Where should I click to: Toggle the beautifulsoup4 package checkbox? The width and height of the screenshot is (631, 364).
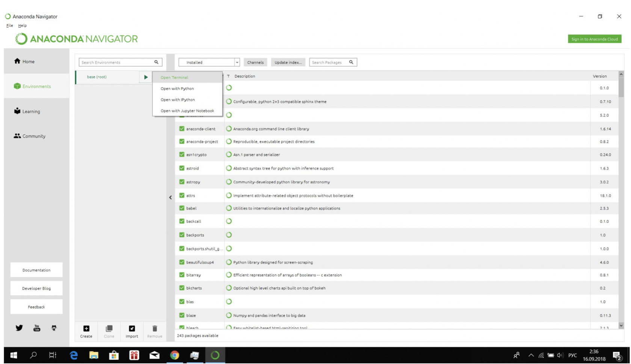point(182,262)
